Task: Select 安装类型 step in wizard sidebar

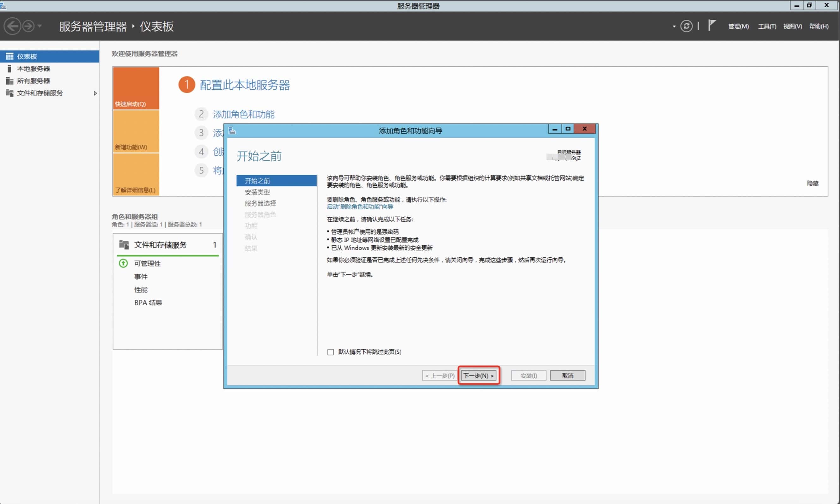Action: 257,192
